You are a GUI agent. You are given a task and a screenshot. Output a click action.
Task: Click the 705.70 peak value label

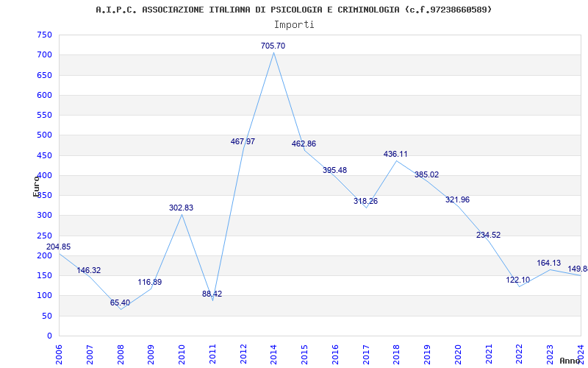pos(273,46)
